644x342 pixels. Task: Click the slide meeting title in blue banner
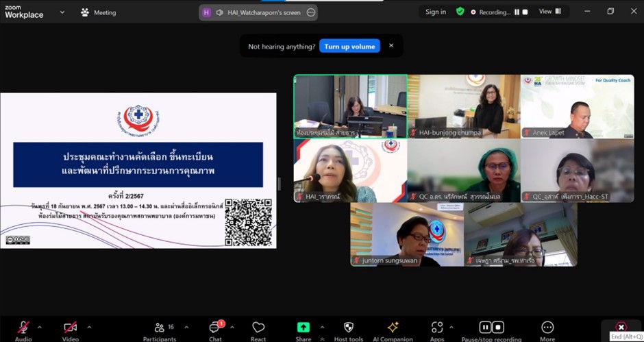[x=138, y=164]
